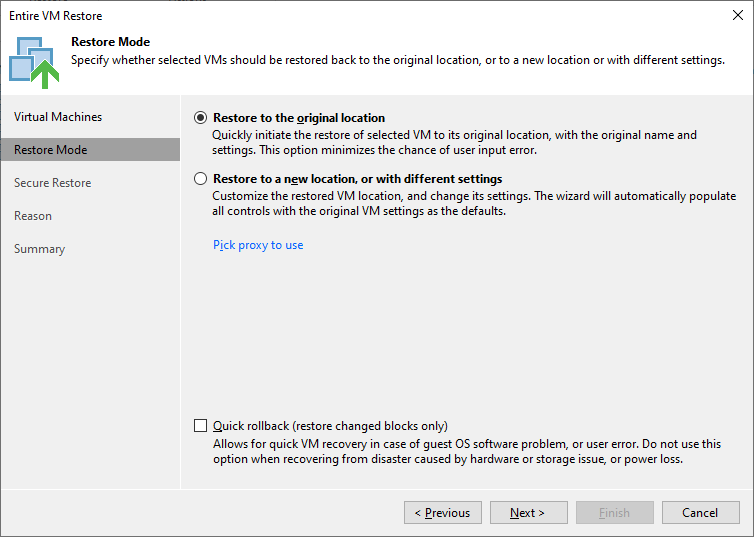This screenshot has width=754, height=537.
Task: Click the Finish button
Action: coord(615,512)
